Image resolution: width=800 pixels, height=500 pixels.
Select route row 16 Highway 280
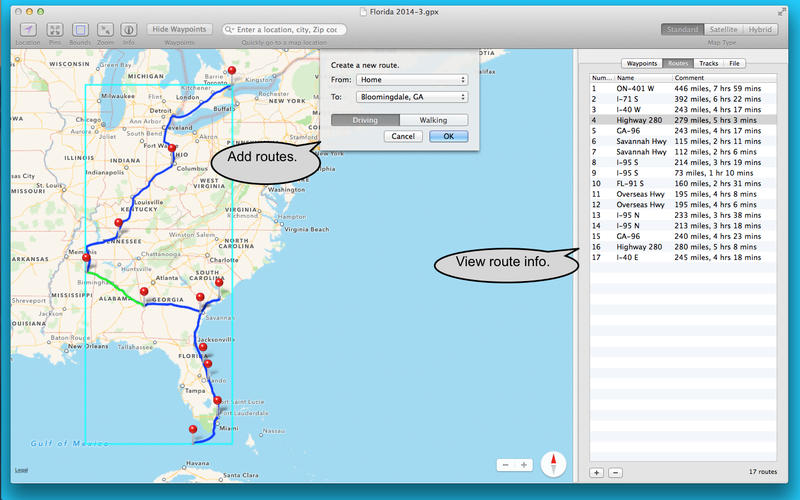pos(683,247)
